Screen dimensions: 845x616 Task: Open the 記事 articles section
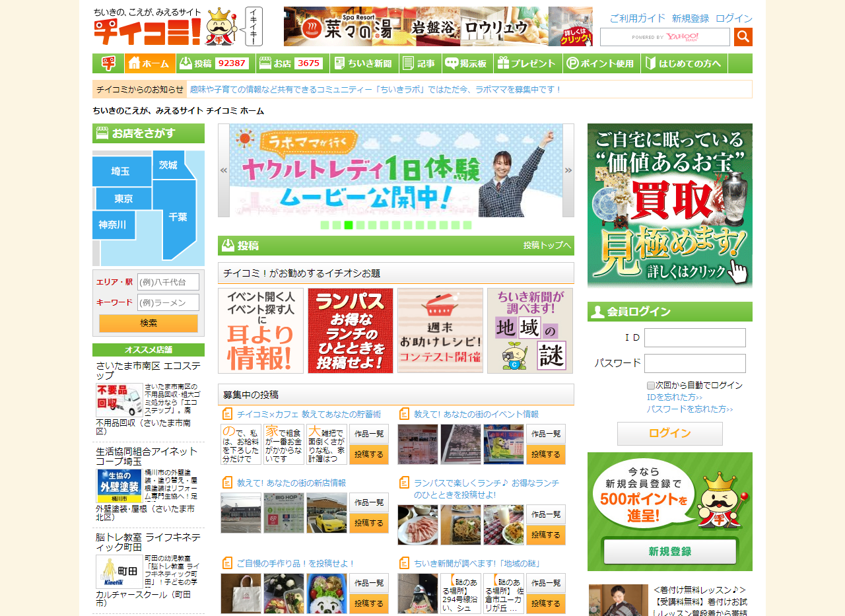(x=420, y=63)
